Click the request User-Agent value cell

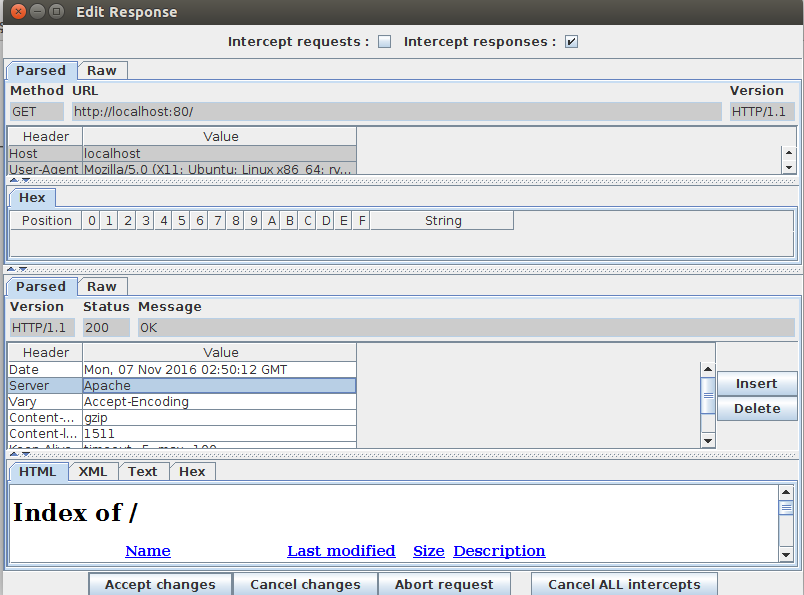tap(219, 168)
